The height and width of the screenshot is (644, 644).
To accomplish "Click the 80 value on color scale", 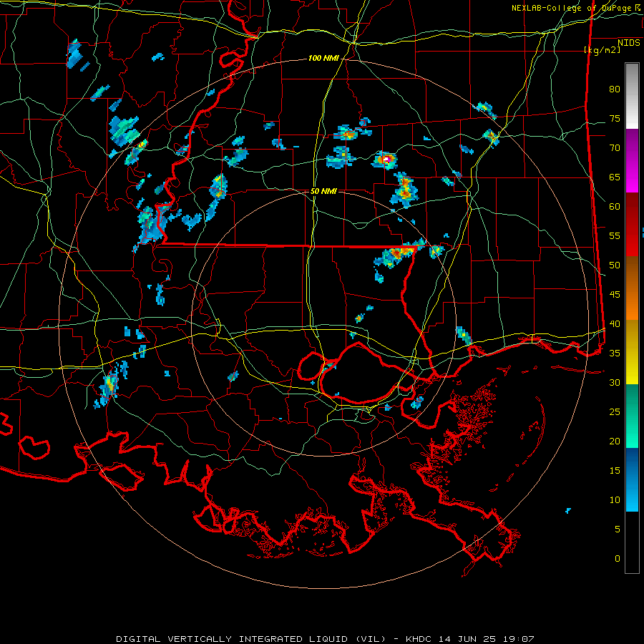I will point(615,89).
